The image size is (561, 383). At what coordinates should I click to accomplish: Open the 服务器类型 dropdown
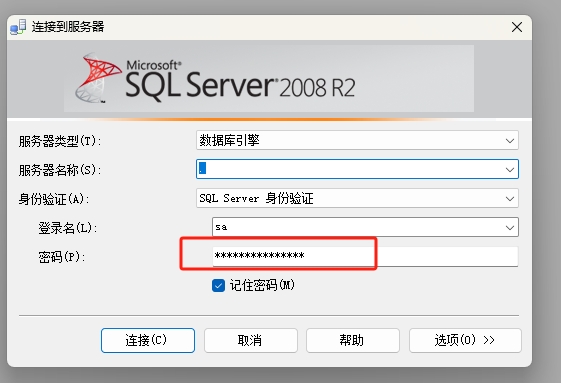click(x=357, y=140)
